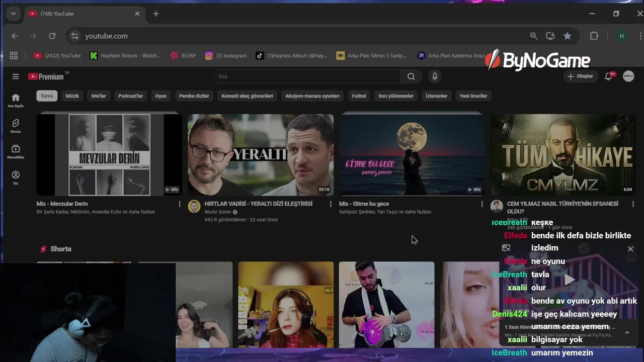Open the Murat Soner channel name
The width and height of the screenshot is (644, 362).
(218, 212)
